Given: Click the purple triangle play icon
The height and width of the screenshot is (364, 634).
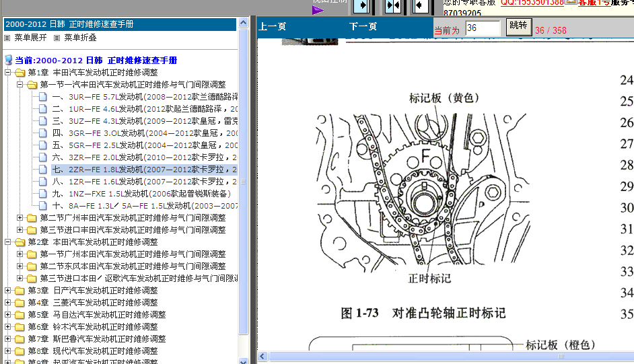Looking at the screenshot, I should (x=318, y=10).
